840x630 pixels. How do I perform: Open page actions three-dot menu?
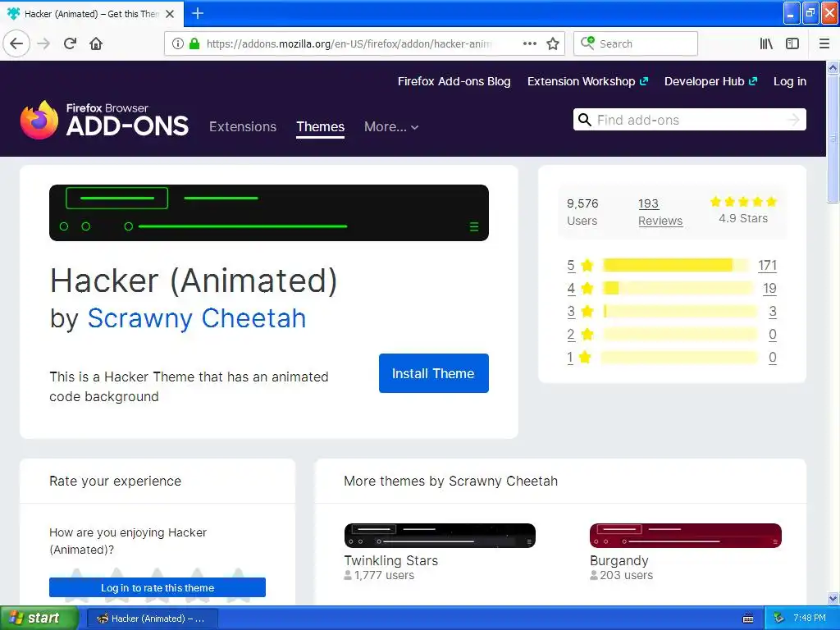(529, 44)
